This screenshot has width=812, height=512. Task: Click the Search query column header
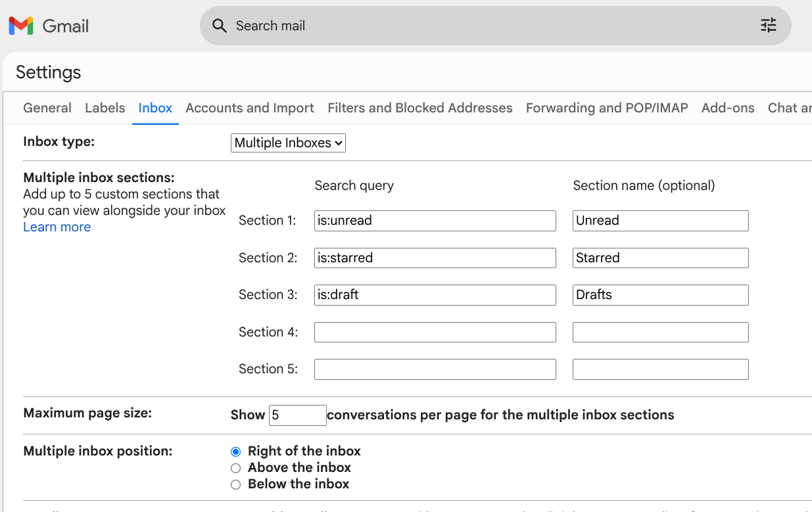coord(354,185)
